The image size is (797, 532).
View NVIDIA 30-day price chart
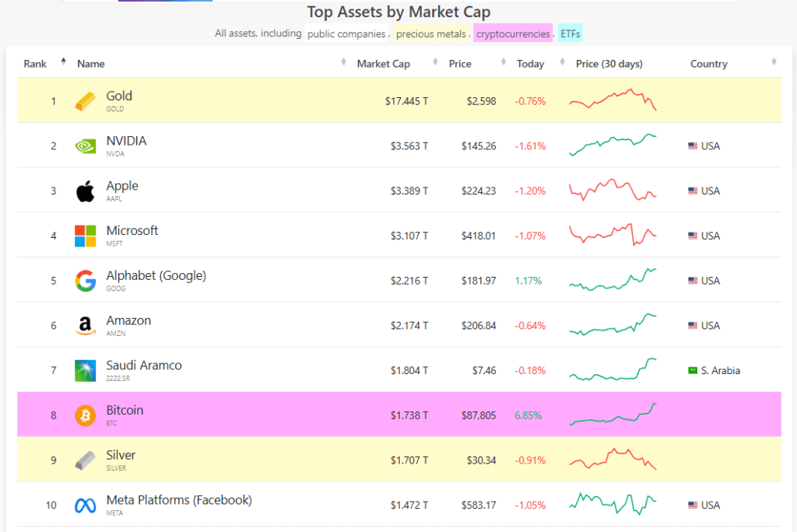(613, 145)
